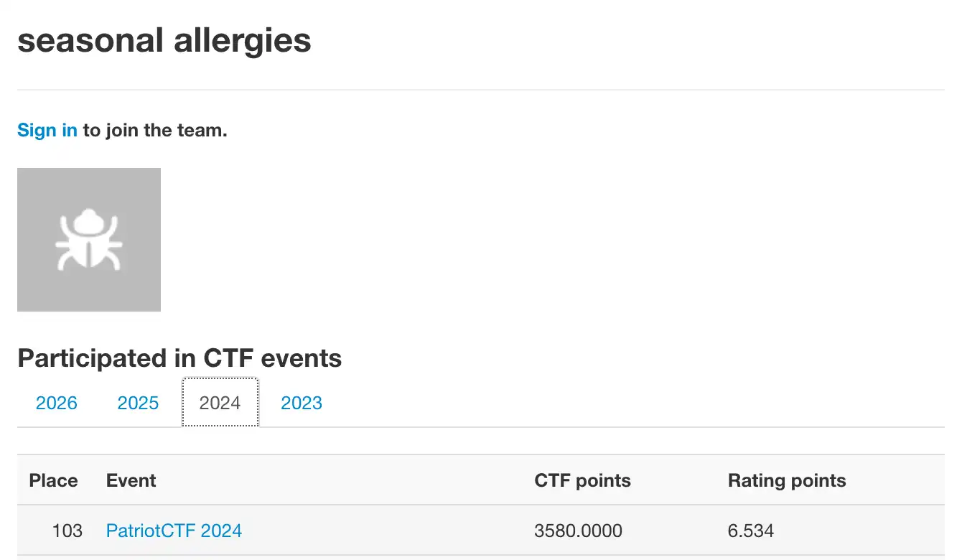962x560 pixels.
Task: Click the divider line under team name
Action: 481,90
